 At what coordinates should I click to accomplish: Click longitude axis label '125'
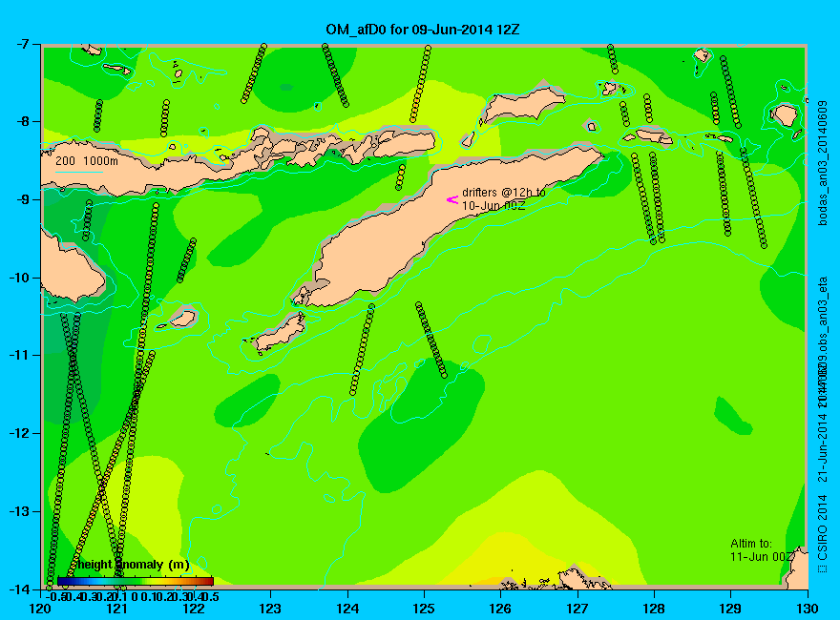[424, 609]
